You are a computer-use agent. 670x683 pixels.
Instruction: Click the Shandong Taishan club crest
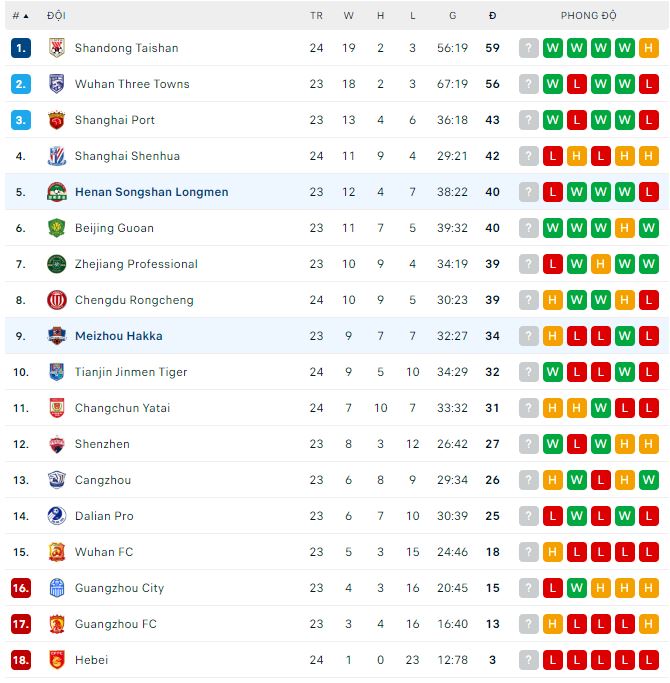[x=57, y=48]
